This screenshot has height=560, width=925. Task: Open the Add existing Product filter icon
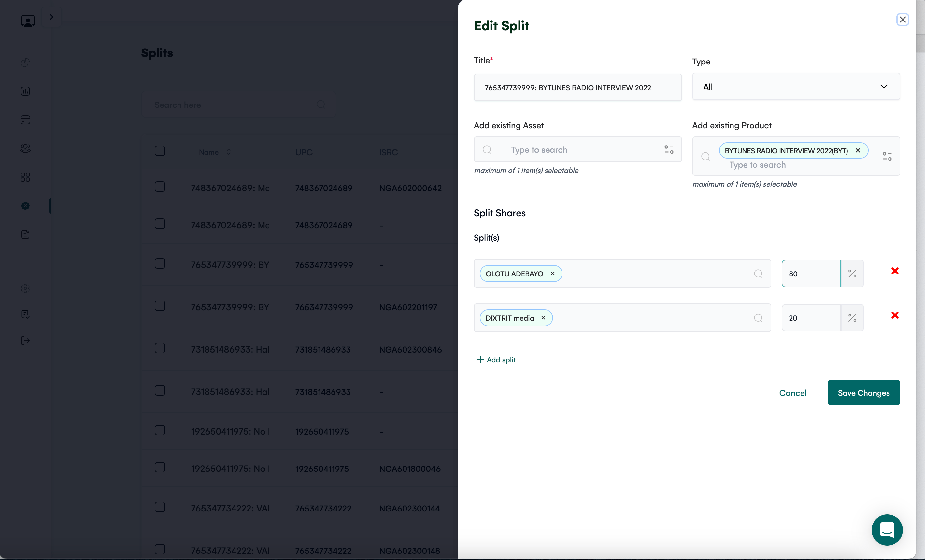click(x=887, y=156)
